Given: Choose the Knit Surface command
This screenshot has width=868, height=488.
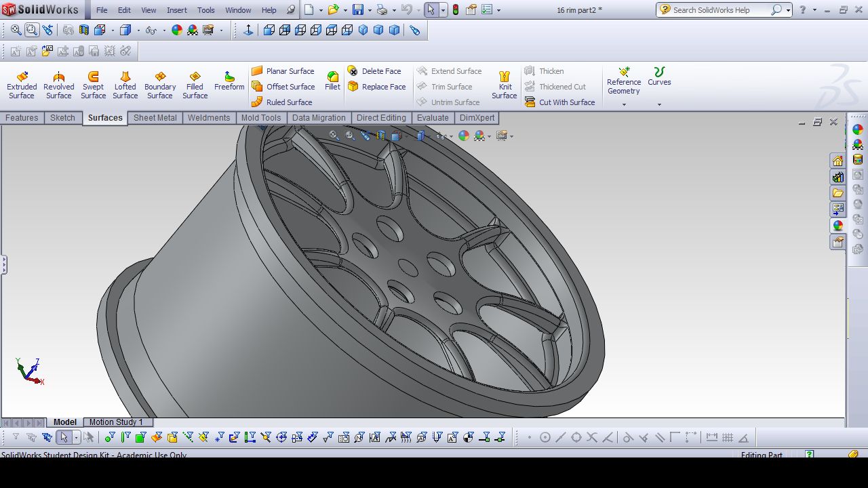Looking at the screenshot, I should tap(504, 85).
